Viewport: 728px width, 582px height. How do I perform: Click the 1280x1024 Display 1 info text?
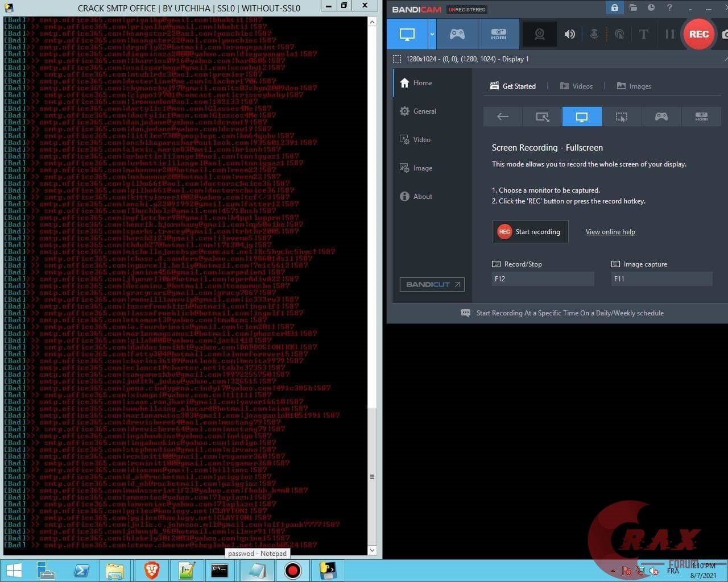click(468, 59)
